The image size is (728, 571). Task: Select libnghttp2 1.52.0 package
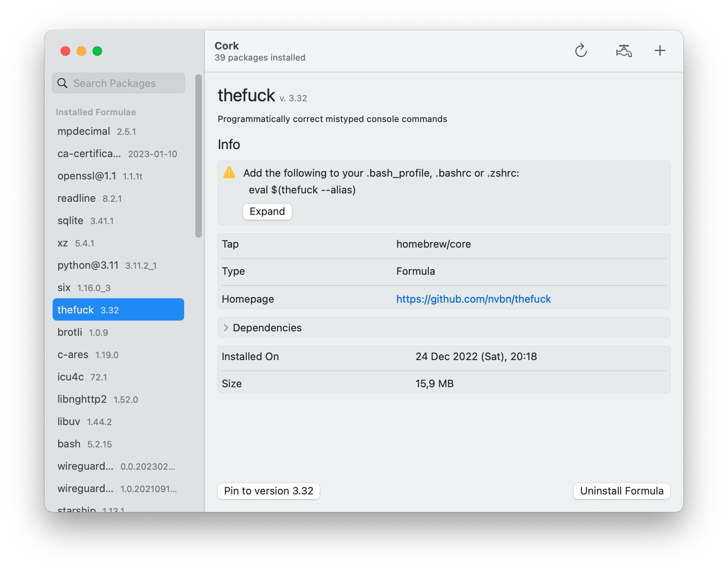(118, 399)
